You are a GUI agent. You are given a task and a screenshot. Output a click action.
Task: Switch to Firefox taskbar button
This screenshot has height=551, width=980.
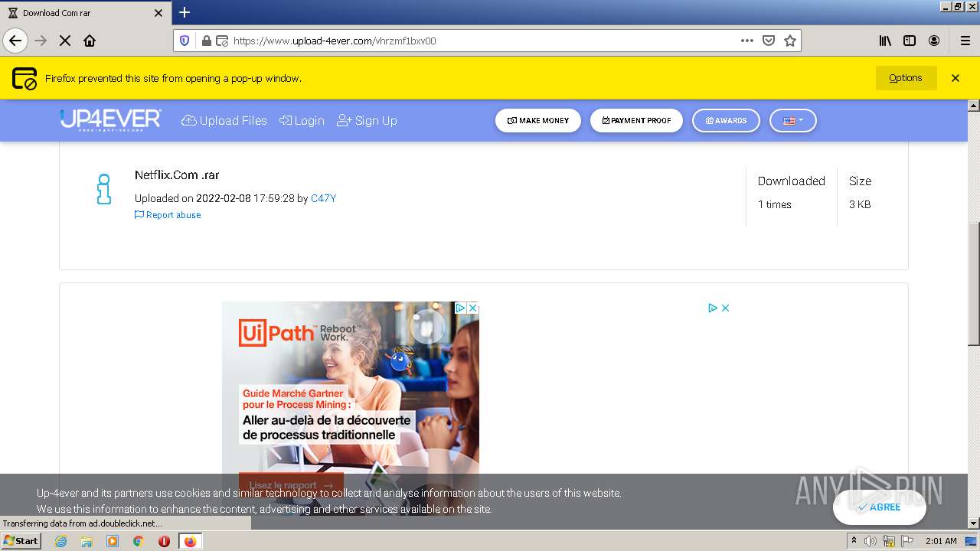point(190,541)
